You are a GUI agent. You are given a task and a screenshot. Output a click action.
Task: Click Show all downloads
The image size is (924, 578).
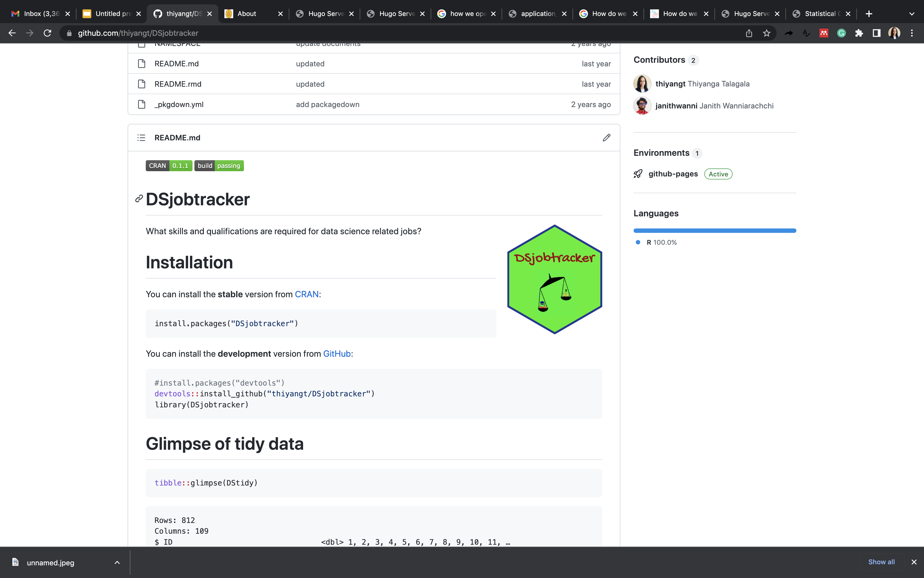tap(881, 562)
